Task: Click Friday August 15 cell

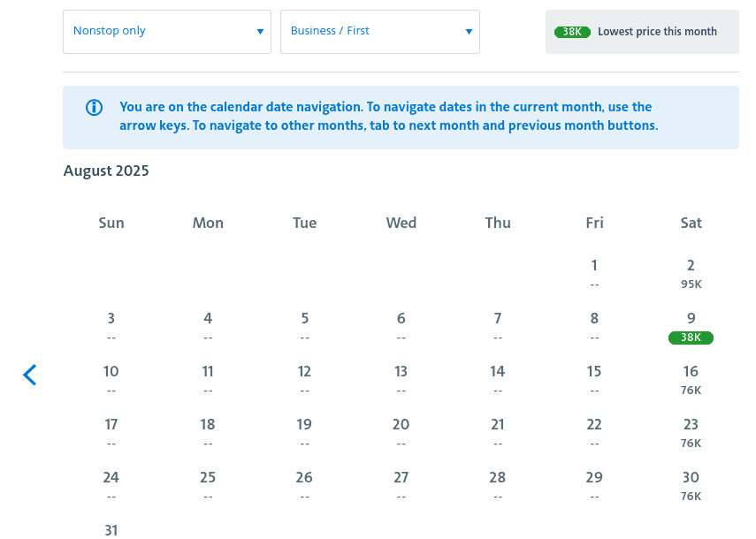Action: click(x=594, y=379)
